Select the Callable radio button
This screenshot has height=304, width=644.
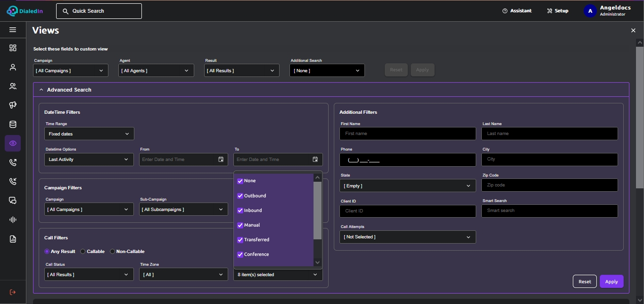point(83,252)
